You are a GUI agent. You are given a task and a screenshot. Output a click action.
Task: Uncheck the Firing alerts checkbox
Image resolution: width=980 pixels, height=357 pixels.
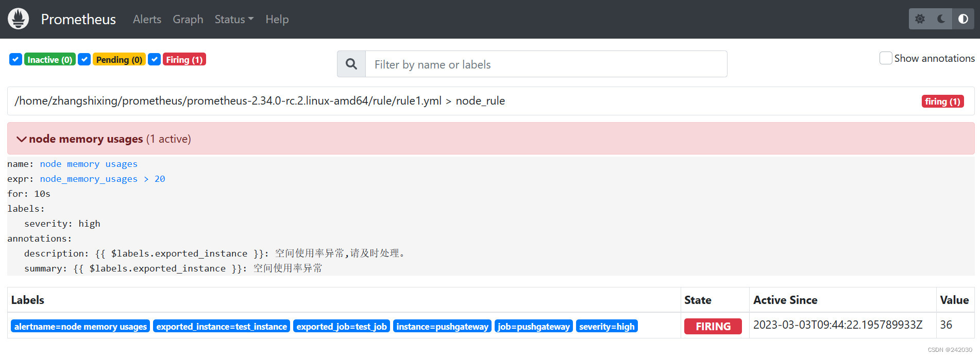click(x=154, y=59)
